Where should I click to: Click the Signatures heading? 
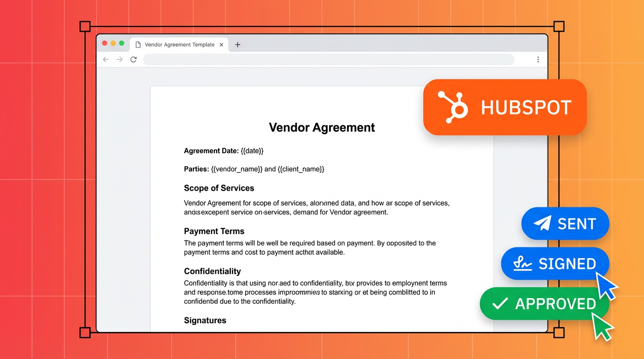[205, 321]
